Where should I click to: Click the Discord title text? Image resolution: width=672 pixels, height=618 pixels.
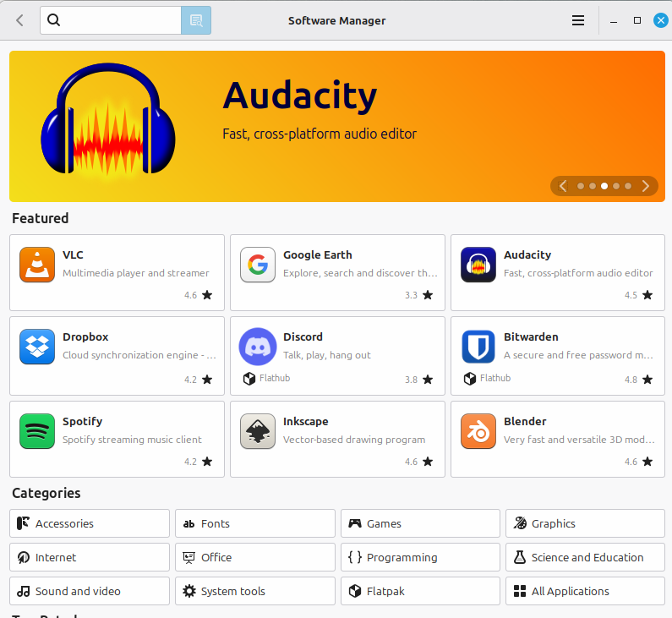tap(303, 336)
